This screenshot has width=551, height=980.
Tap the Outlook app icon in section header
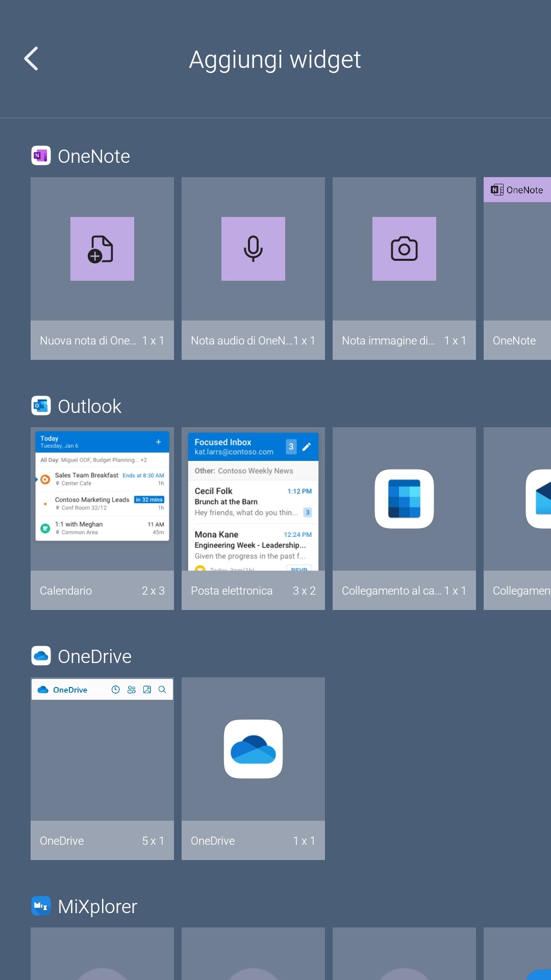pyautogui.click(x=41, y=406)
